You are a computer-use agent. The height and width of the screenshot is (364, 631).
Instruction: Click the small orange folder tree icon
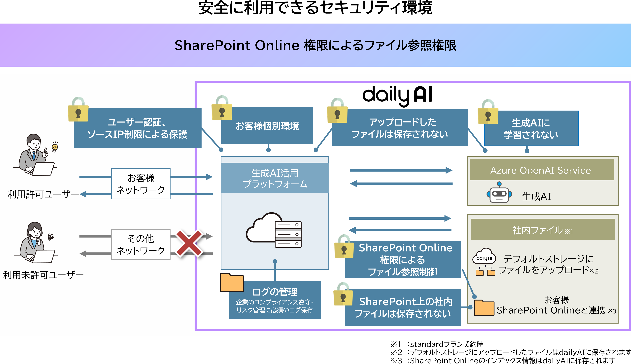pos(485,271)
